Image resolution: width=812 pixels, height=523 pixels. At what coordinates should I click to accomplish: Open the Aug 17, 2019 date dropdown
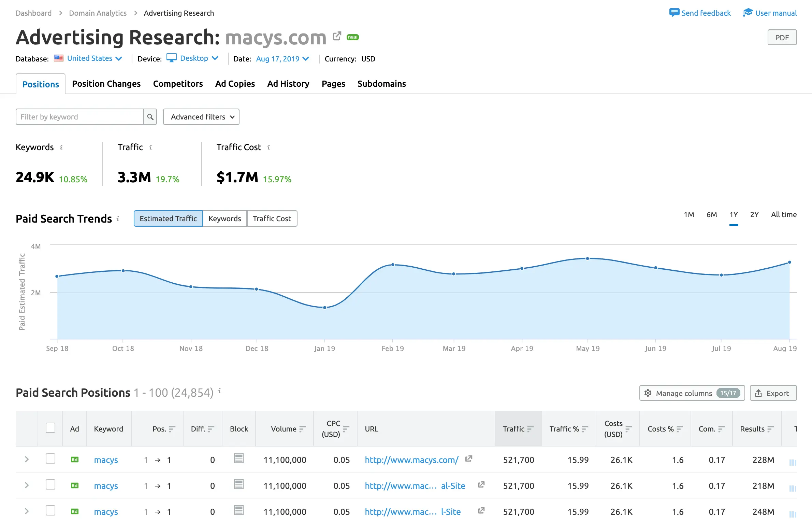click(x=283, y=59)
